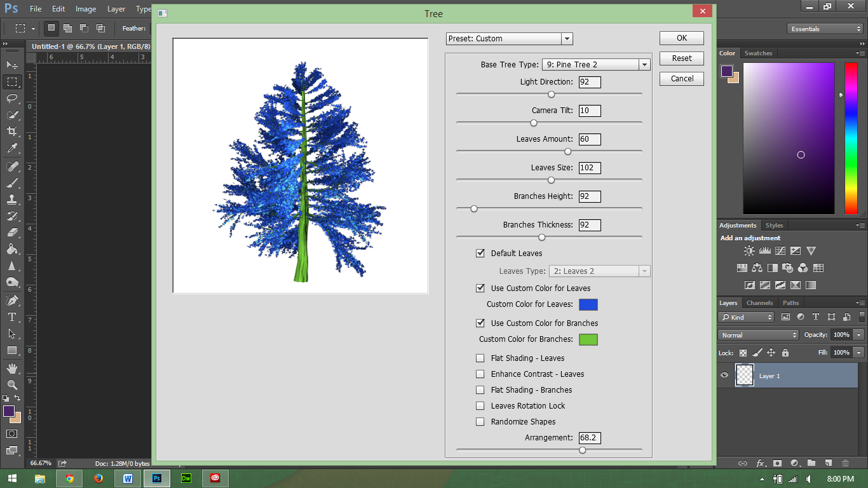Select the Eraser tool
This screenshot has width=868, height=488.
click(x=11, y=233)
